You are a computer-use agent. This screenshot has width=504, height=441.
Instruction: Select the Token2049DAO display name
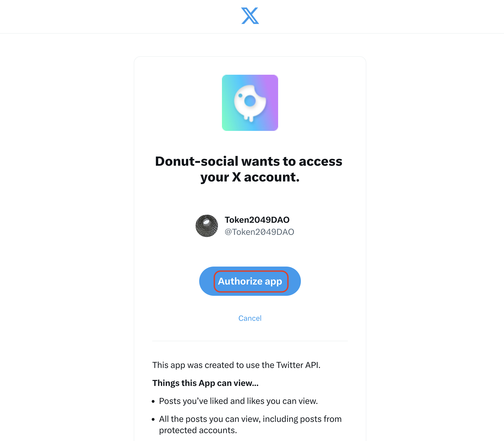pyautogui.click(x=257, y=220)
